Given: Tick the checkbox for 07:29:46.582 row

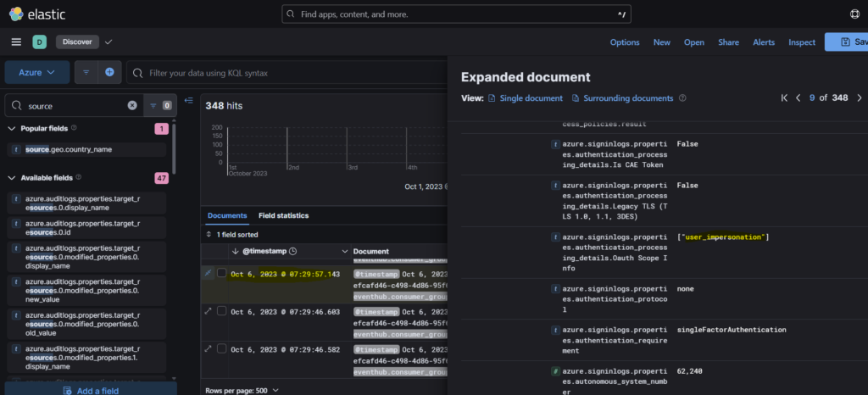Looking at the screenshot, I should coord(222,348).
